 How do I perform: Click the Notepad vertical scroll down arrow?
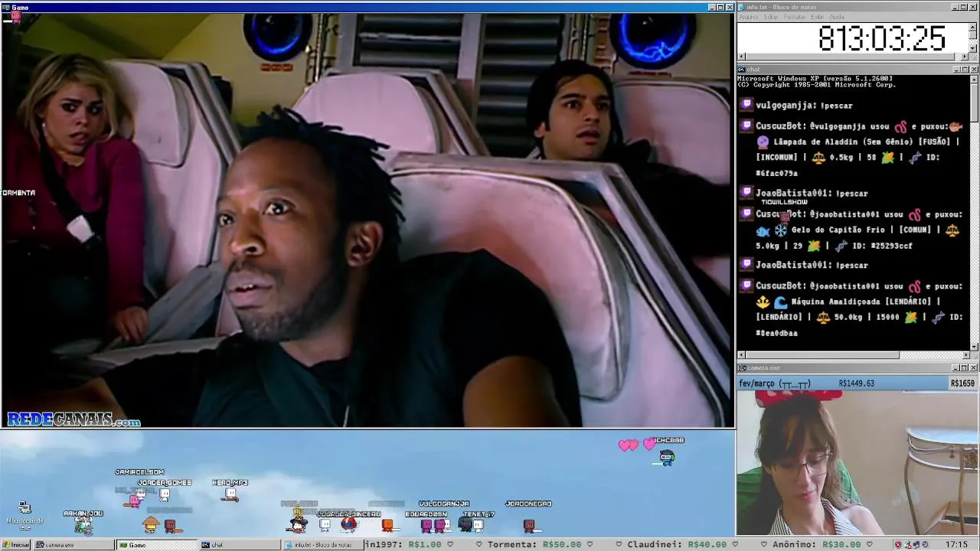(x=973, y=48)
